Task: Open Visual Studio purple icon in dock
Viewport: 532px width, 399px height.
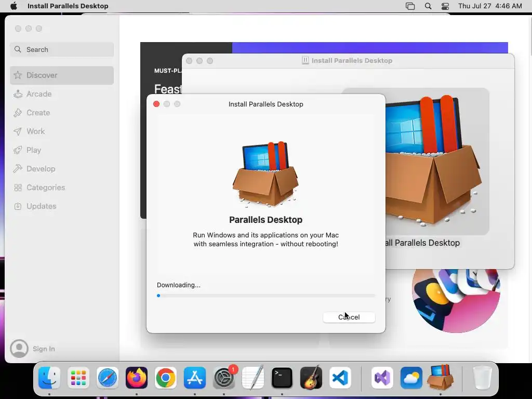Action: point(382,378)
